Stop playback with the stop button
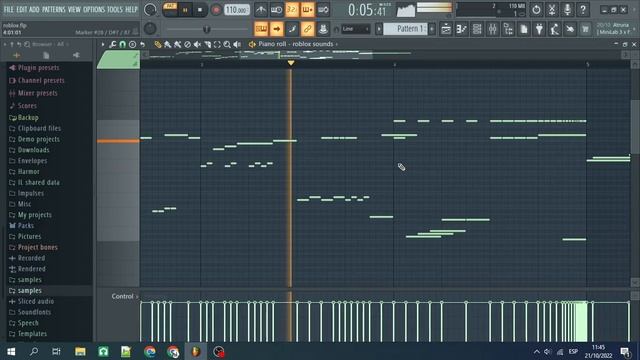This screenshot has width=640, height=360. (x=200, y=10)
